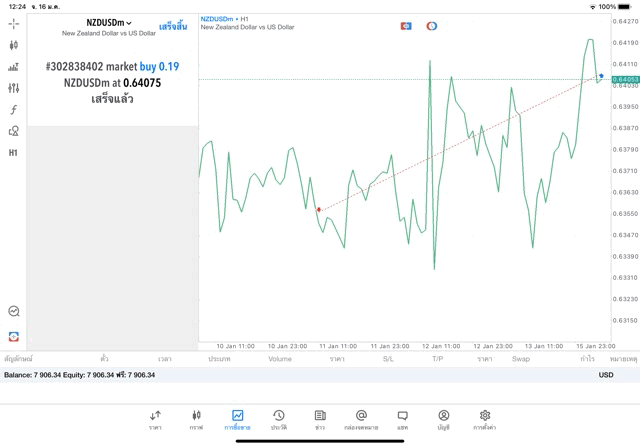
Task: Open the bar chart indicators icon
Action: pos(13,67)
